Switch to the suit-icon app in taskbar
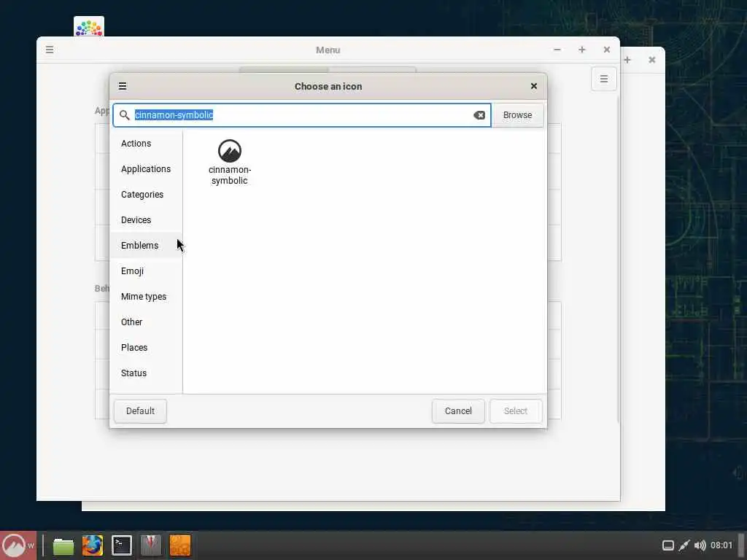This screenshot has height=560, width=747. pos(151,545)
